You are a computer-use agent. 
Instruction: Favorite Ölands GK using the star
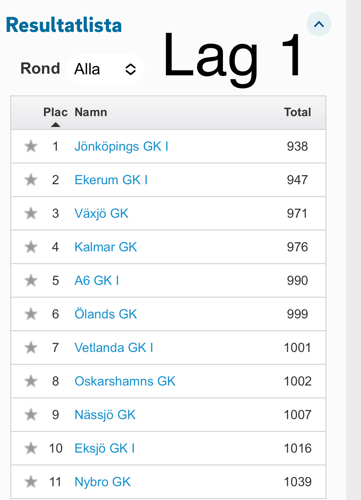click(31, 314)
